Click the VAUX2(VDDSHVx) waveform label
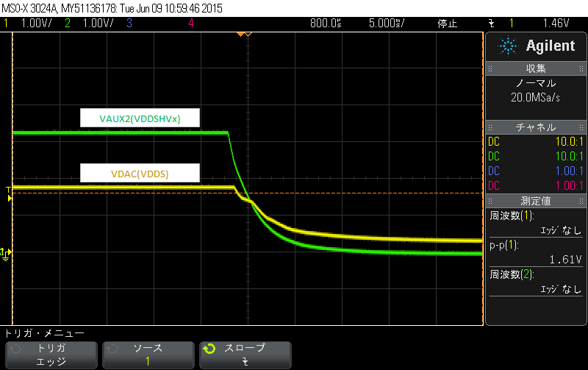The height and width of the screenshot is (370, 588). [140, 118]
